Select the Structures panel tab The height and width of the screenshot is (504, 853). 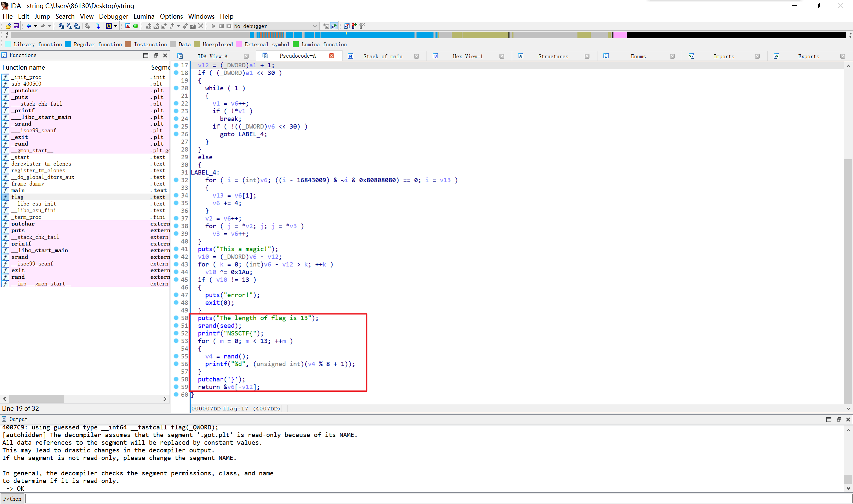(552, 55)
